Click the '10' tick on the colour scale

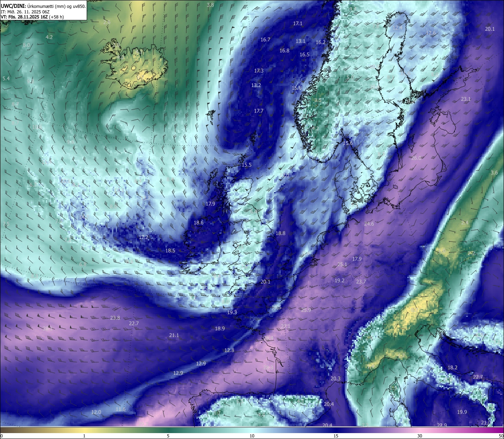click(252, 436)
